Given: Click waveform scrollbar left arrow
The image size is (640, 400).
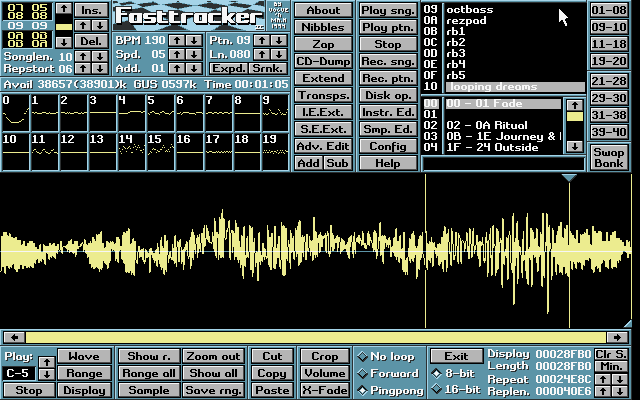Looking at the screenshot, I should (x=15, y=337).
